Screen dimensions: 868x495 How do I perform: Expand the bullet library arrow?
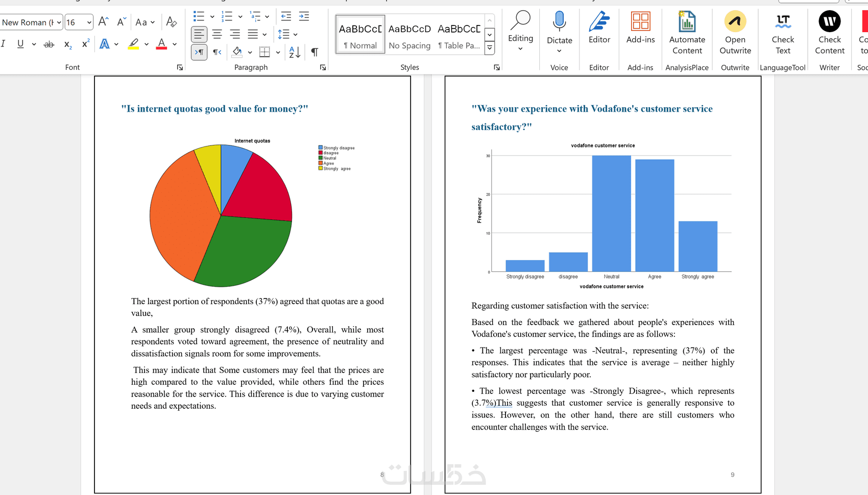coord(212,16)
